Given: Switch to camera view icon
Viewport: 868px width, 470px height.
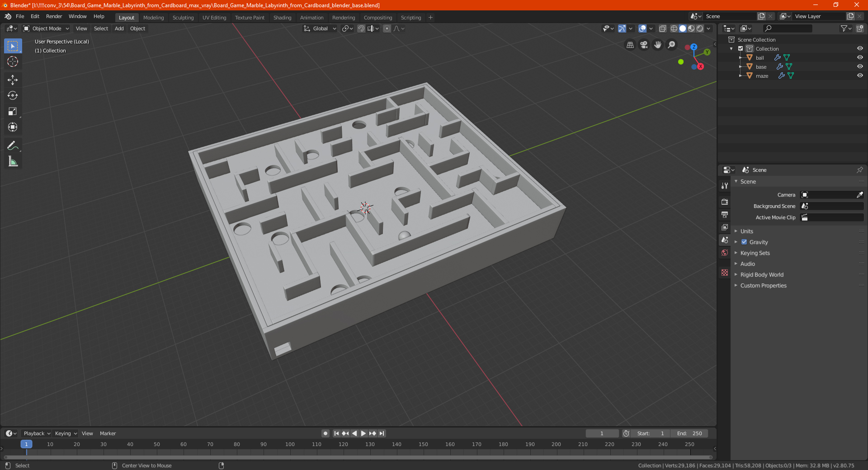Looking at the screenshot, I should click(x=644, y=45).
